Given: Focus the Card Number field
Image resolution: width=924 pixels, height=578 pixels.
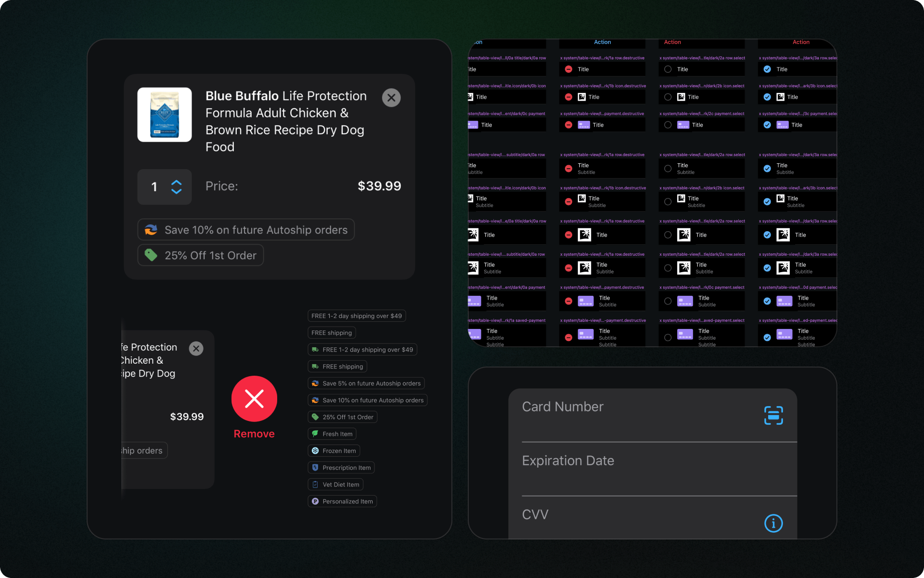Looking at the screenshot, I should pyautogui.click(x=653, y=415).
